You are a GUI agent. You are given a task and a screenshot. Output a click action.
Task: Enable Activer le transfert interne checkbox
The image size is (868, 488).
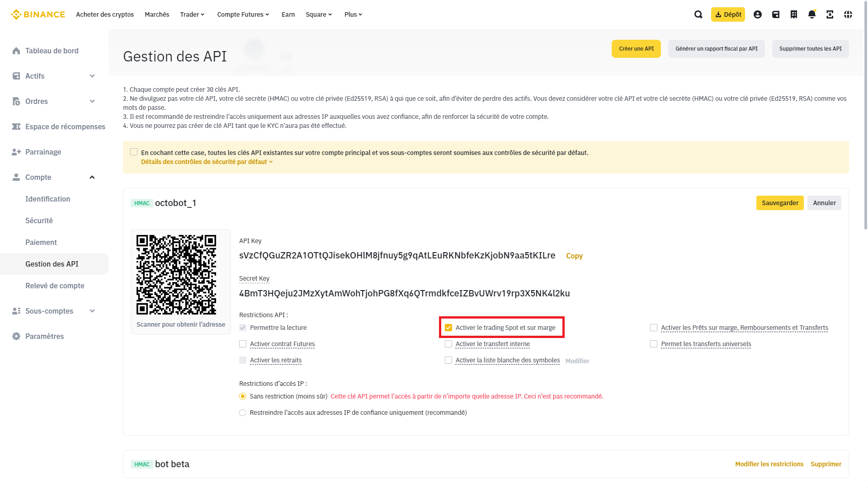click(x=448, y=344)
